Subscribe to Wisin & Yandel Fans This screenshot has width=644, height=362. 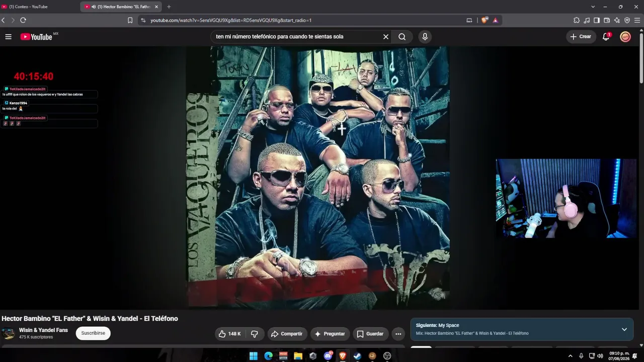click(x=93, y=333)
